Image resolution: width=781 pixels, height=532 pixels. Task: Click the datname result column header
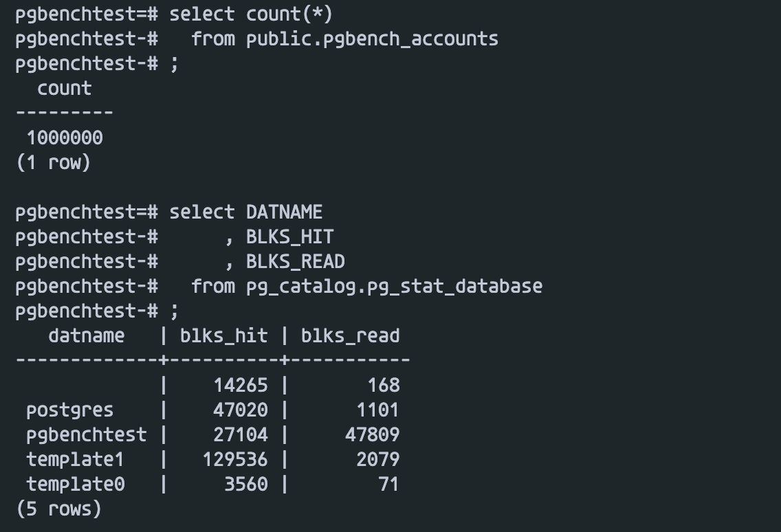coord(87,335)
